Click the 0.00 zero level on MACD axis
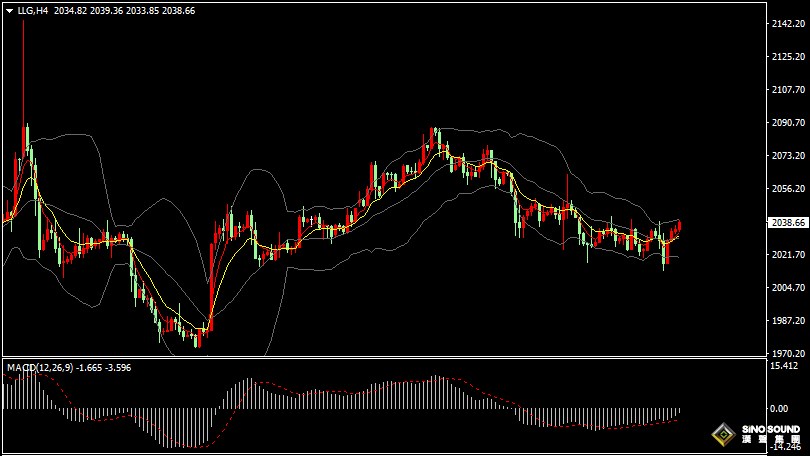Viewport: 810px width, 456px height. pyautogui.click(x=778, y=409)
